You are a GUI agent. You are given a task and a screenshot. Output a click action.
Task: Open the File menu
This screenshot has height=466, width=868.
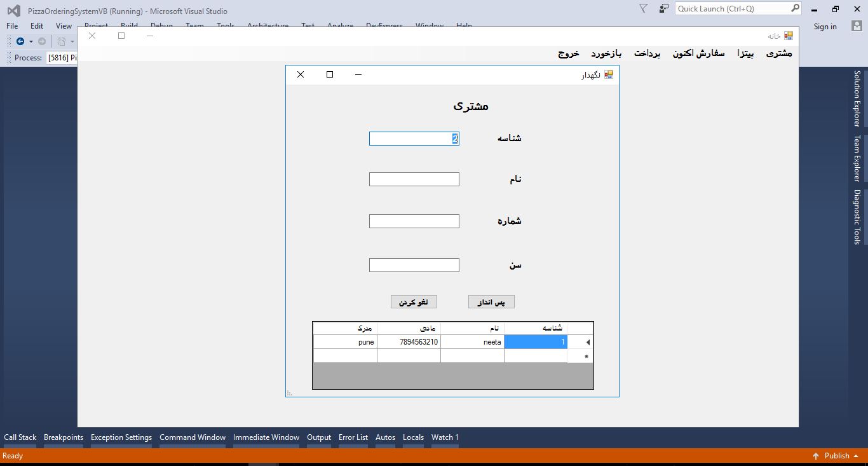click(x=12, y=26)
